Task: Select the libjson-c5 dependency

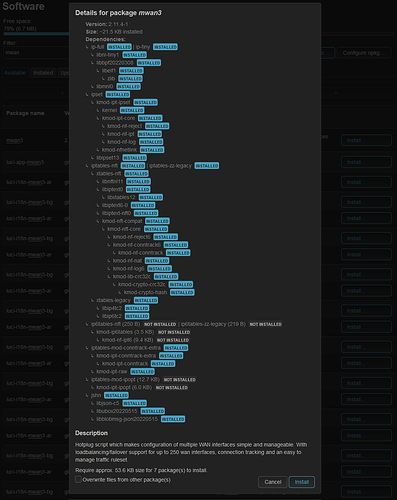Action: 108,403
